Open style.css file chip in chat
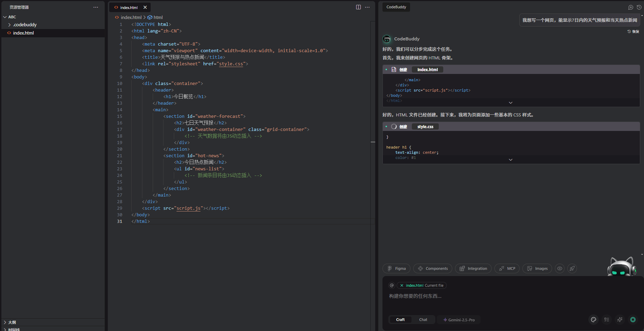The width and height of the screenshot is (644, 331). (426, 126)
